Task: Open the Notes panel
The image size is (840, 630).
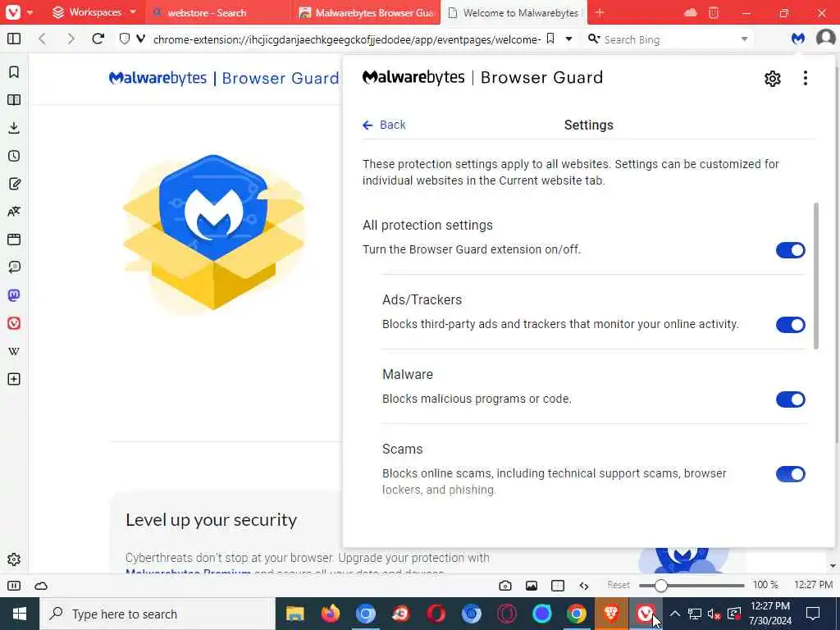Action: (14, 184)
